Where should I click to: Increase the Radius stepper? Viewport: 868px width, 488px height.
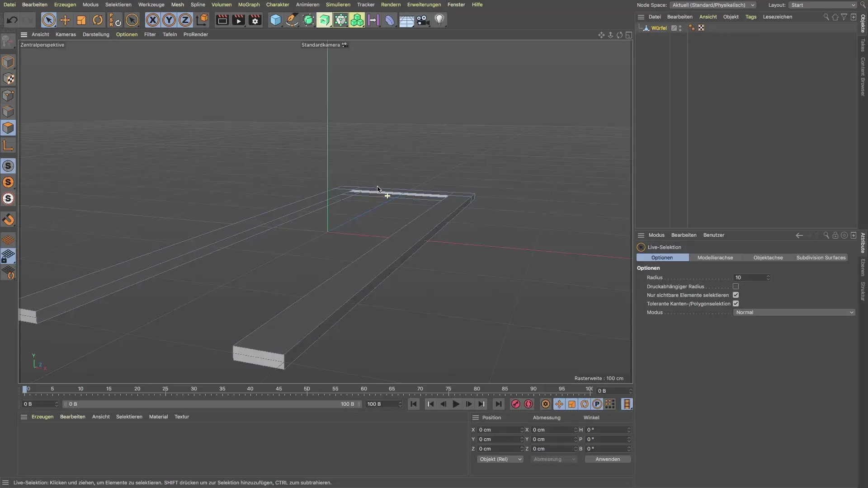click(x=768, y=276)
